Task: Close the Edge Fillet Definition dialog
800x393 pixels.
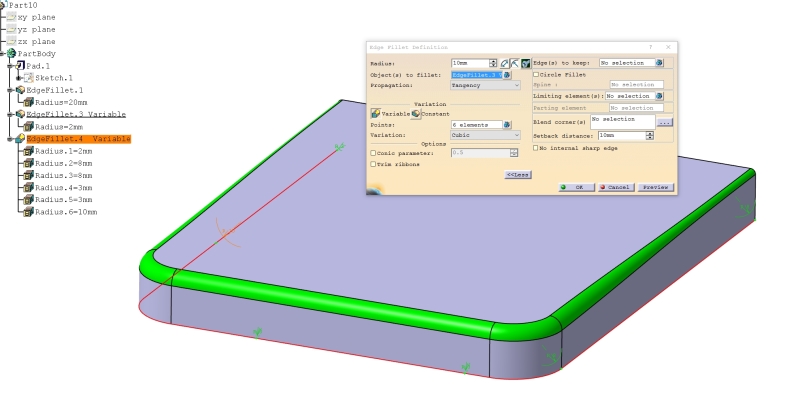Action: [668, 47]
